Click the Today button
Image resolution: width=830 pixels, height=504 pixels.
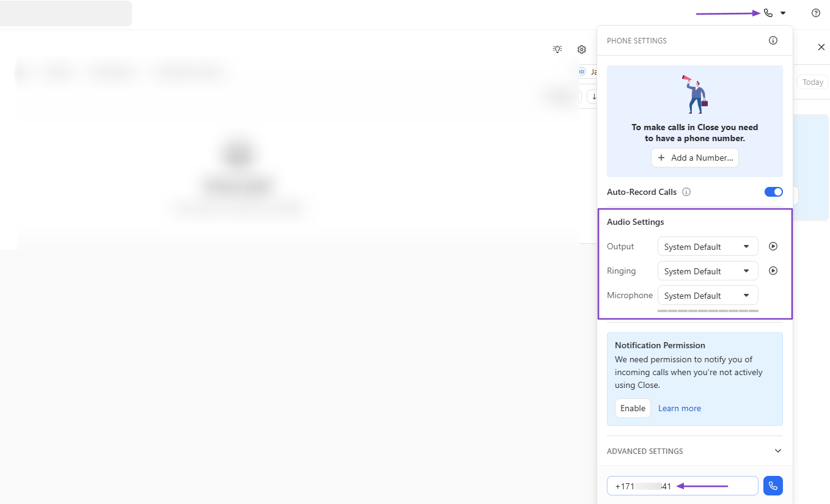(x=813, y=82)
